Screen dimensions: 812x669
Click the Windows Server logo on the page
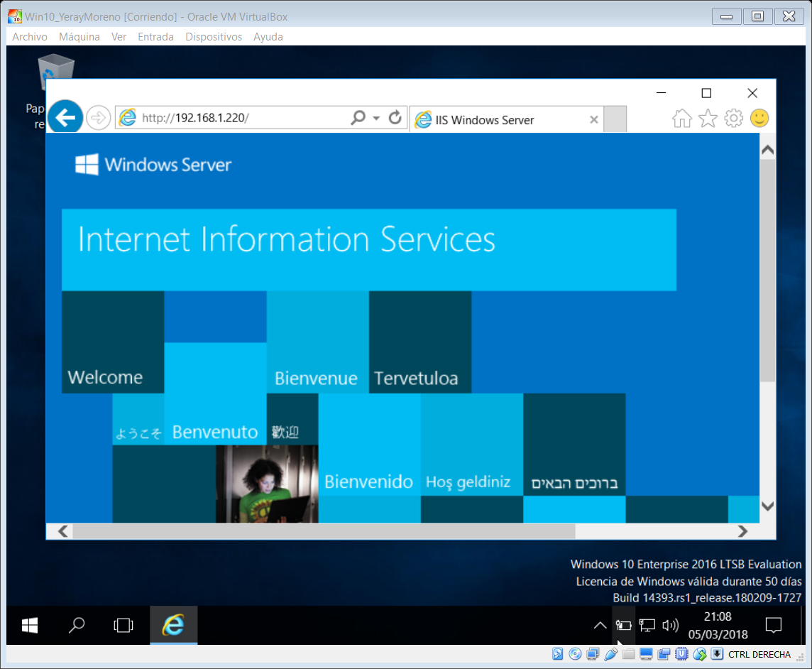[x=153, y=165]
